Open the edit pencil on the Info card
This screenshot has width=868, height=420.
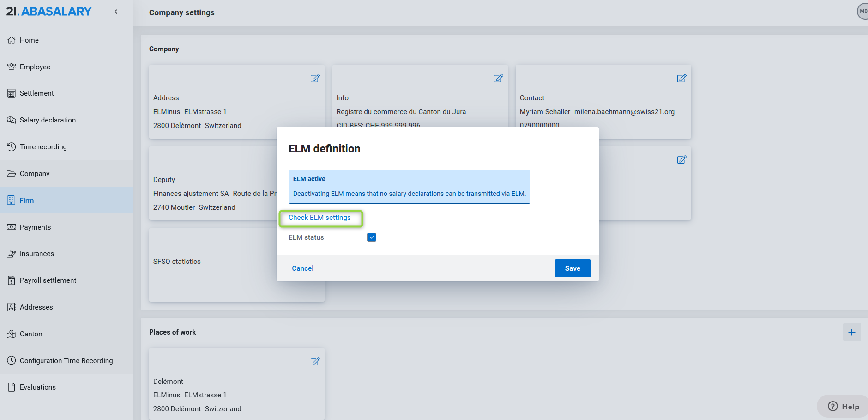(498, 78)
